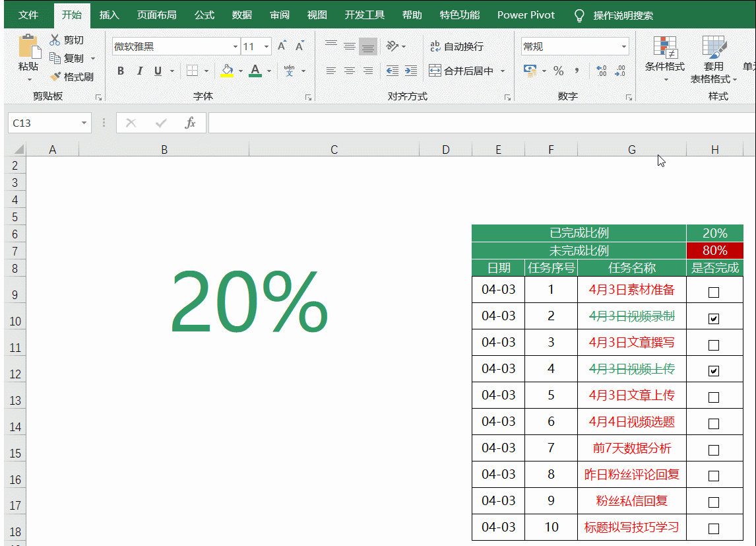Decrease the cell indent
Screen dimensions: 756x546
pyautogui.click(x=392, y=71)
